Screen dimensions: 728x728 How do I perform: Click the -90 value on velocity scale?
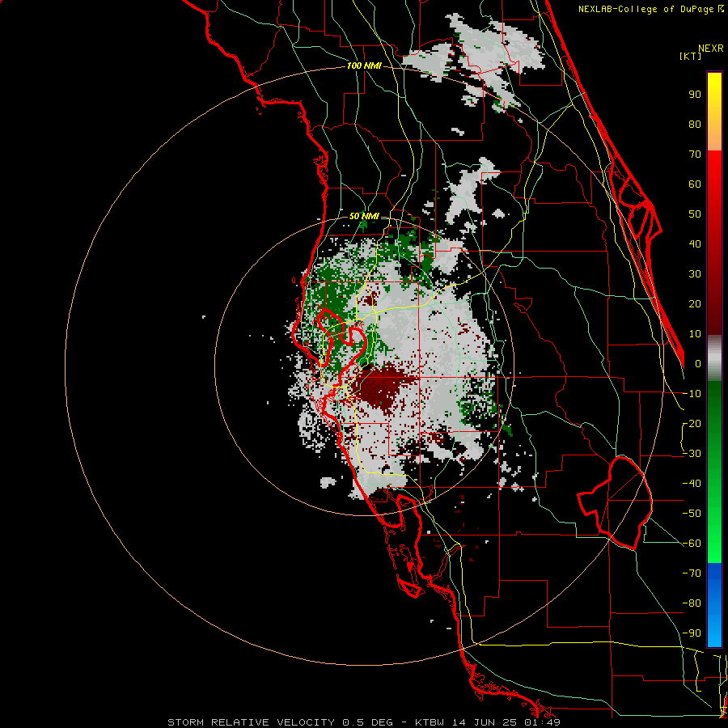692,633
